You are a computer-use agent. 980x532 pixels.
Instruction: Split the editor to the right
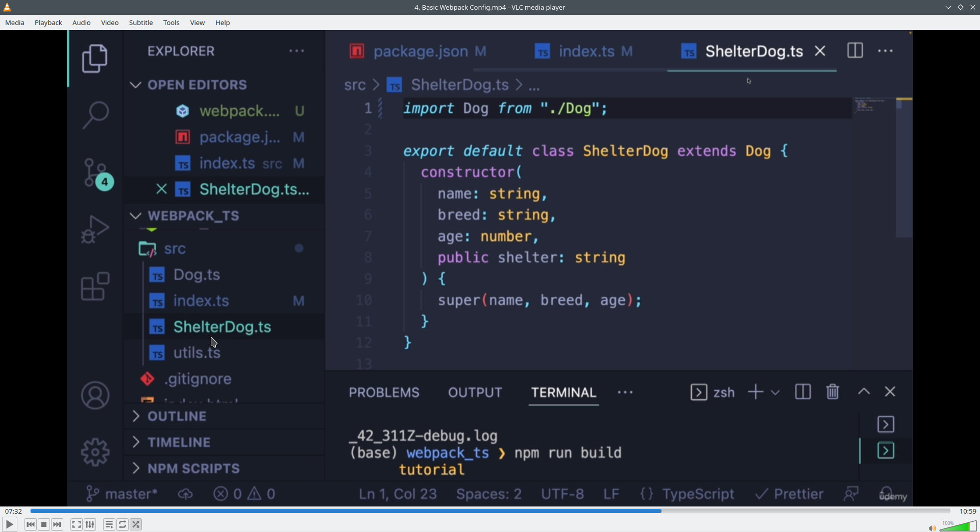(x=855, y=51)
